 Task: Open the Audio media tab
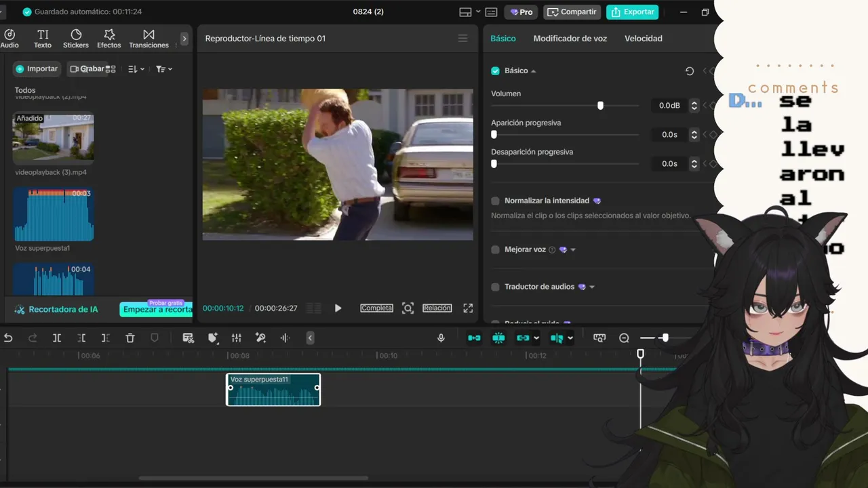coord(9,39)
